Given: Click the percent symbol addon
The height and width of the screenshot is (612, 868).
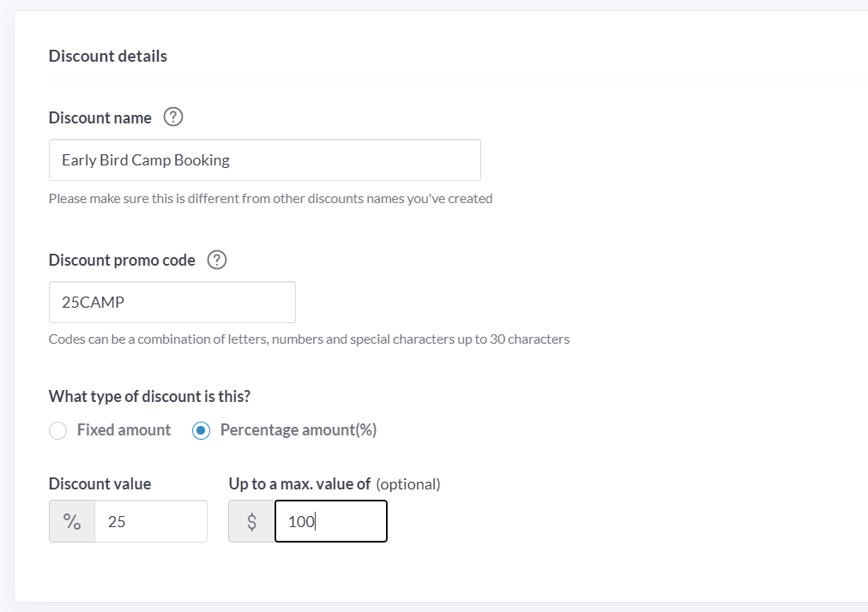Looking at the screenshot, I should 72,521.
